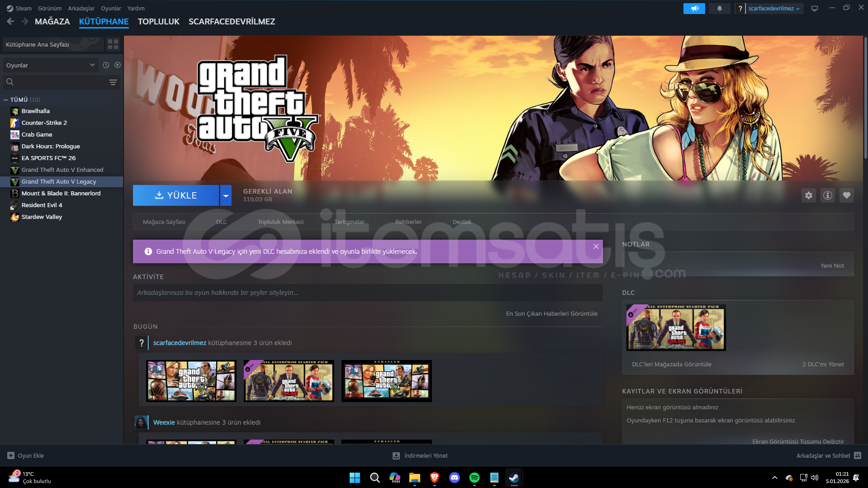Dismiss the purple DLC notification banner
The height and width of the screenshot is (488, 868).
coord(596,246)
